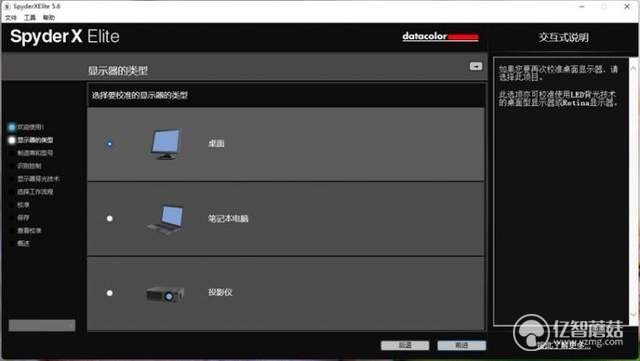Click the 前进 forward button
640x361 pixels.
462,345
